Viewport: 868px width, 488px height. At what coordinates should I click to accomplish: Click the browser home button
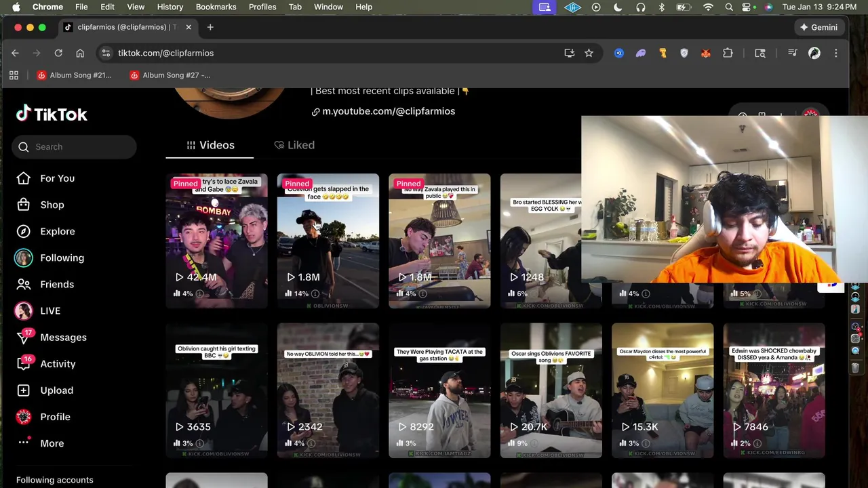tap(80, 53)
